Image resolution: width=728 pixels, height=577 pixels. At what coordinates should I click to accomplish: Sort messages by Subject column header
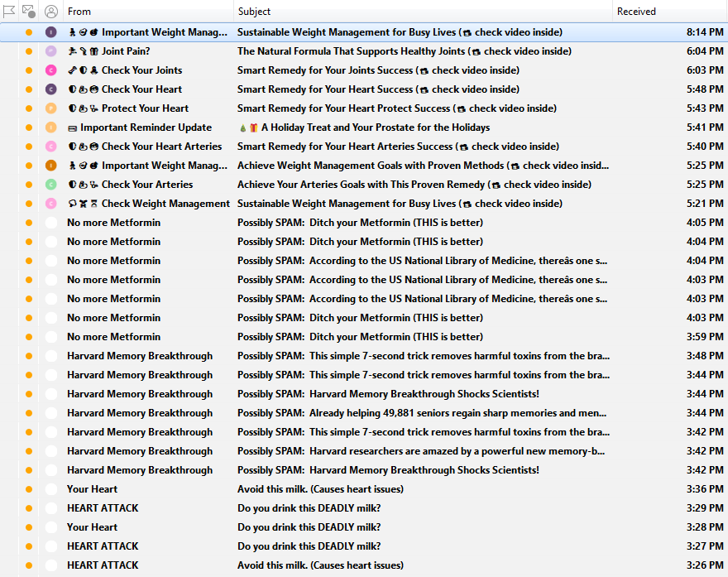pyautogui.click(x=422, y=12)
